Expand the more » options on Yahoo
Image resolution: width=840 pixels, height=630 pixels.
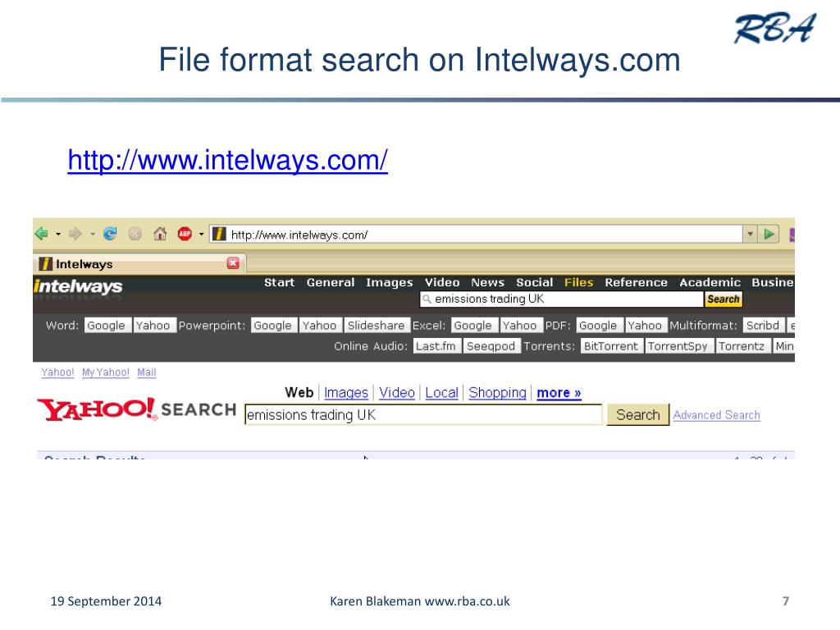559,393
